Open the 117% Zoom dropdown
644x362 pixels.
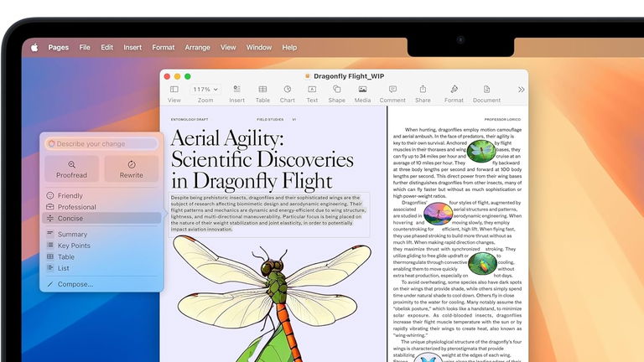coord(205,90)
